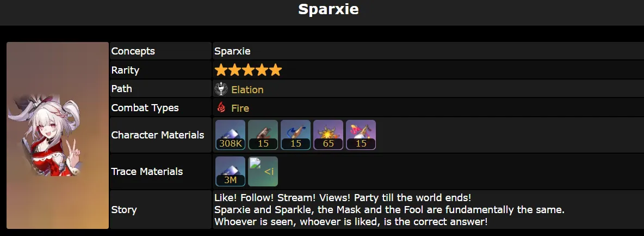The height and width of the screenshot is (236, 644).
Task: Select the 3M credits trace material
Action: tap(231, 172)
